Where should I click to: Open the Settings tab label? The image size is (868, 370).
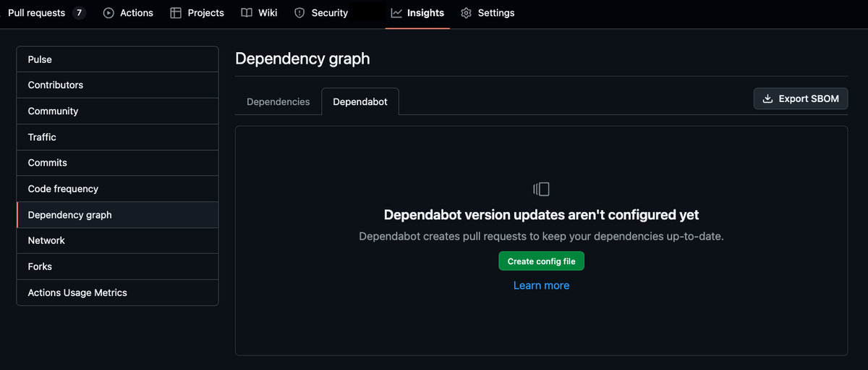[496, 13]
